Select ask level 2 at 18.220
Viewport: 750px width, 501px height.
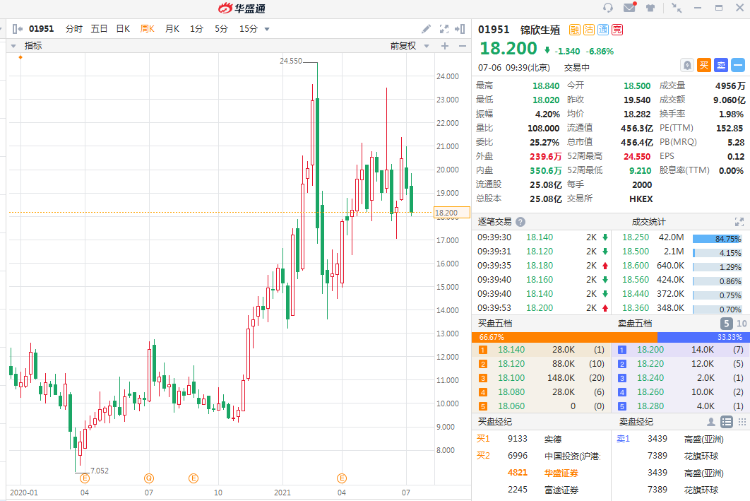click(x=680, y=364)
